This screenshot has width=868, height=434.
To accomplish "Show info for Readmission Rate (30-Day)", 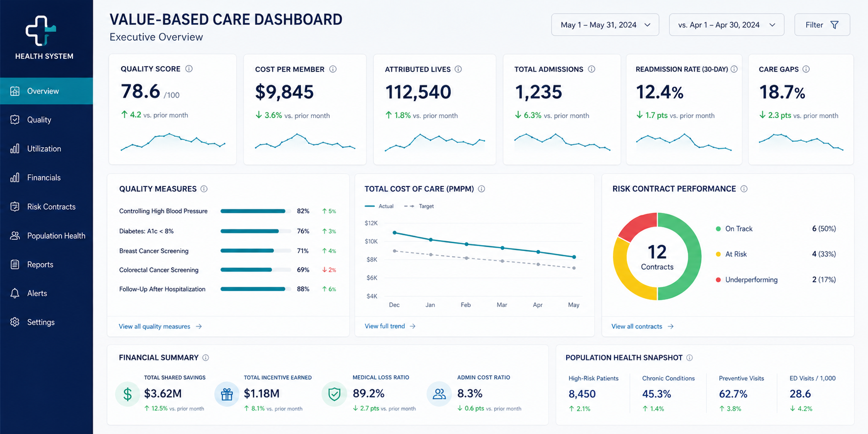I will click(x=734, y=69).
